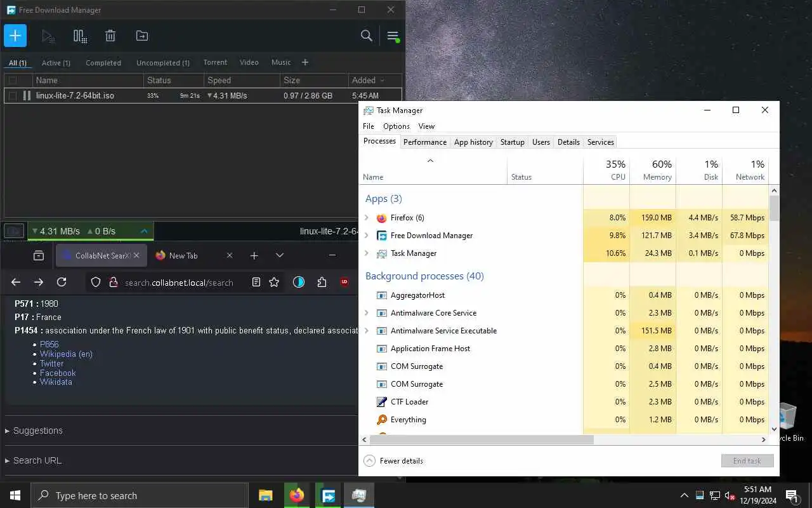The height and width of the screenshot is (508, 812).
Task: Expand the Task Manager process row
Action: pyautogui.click(x=366, y=253)
